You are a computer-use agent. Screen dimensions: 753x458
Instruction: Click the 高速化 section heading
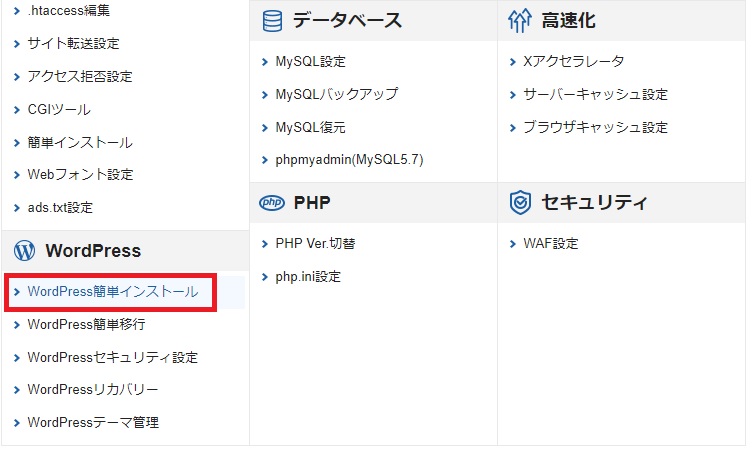click(569, 21)
